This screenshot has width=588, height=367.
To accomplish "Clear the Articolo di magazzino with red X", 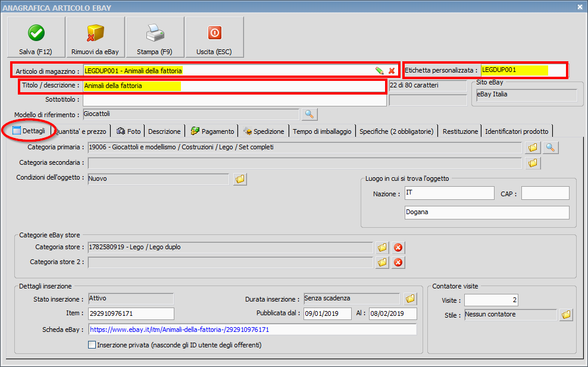I will [x=392, y=70].
